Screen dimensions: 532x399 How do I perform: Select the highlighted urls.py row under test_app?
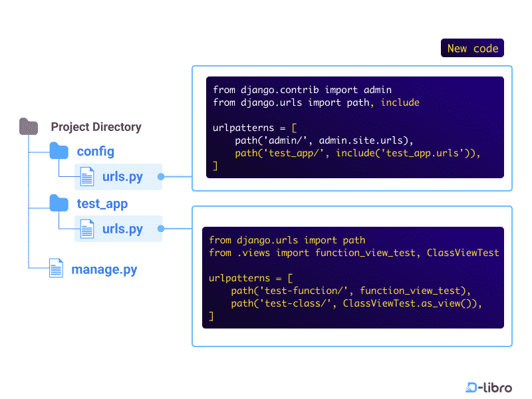click(118, 229)
